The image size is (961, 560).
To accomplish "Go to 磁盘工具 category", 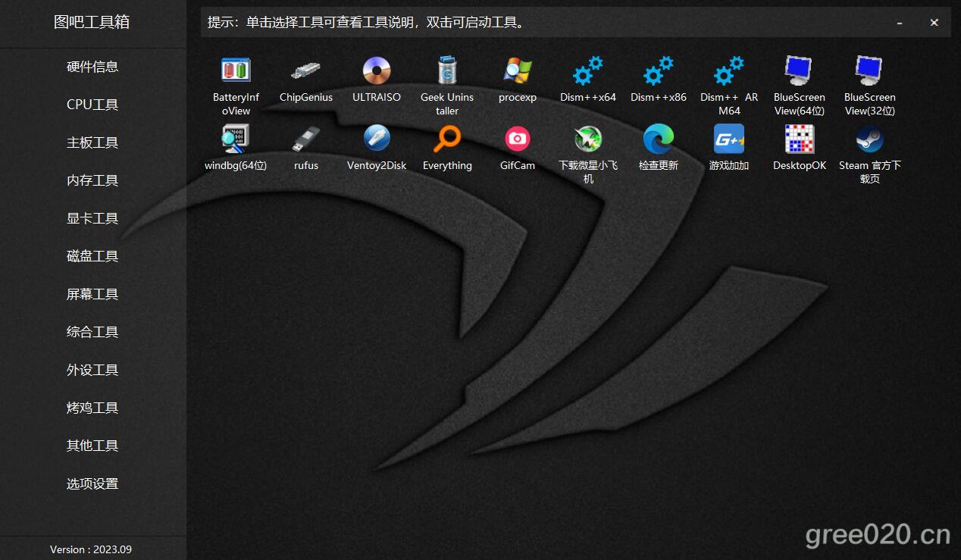I will tap(92, 256).
